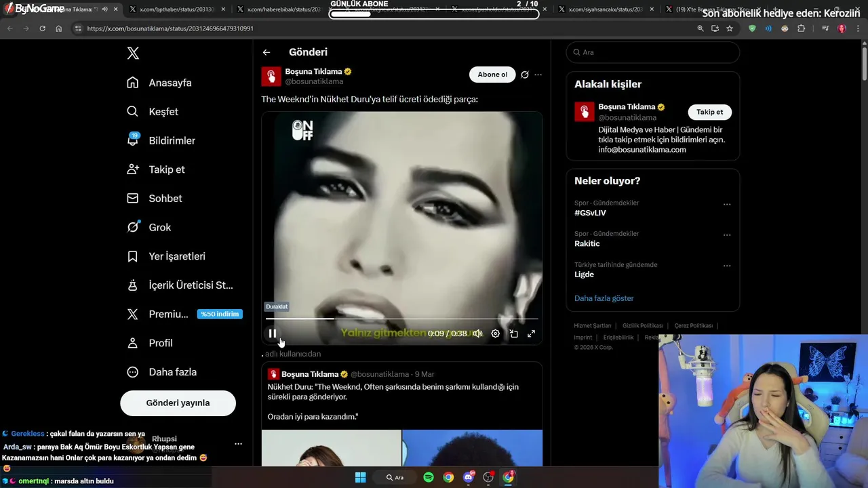
Task: Open Hizmet Şartları link
Action: [x=593, y=326]
